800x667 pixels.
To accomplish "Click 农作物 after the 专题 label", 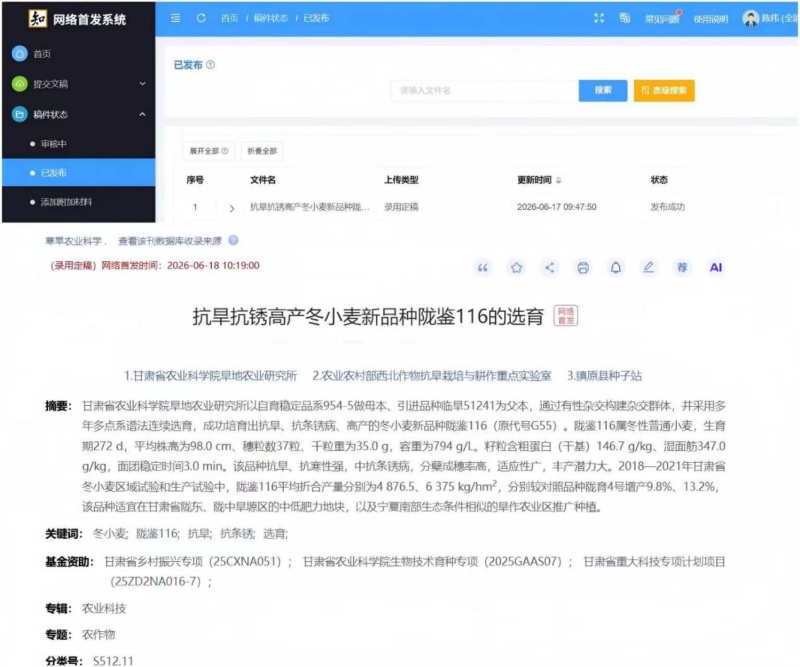I will pyautogui.click(x=98, y=635).
